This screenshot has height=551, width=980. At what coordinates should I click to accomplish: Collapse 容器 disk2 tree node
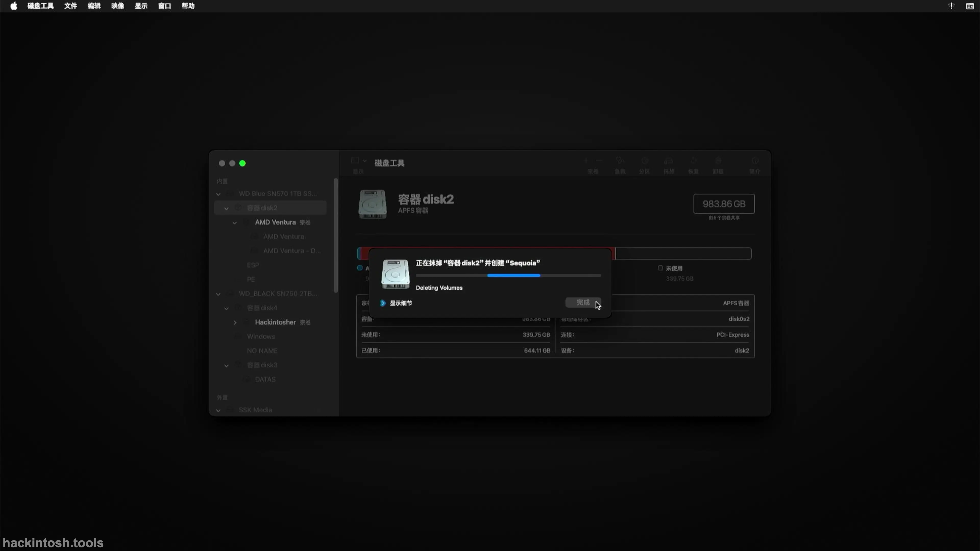pyautogui.click(x=226, y=208)
